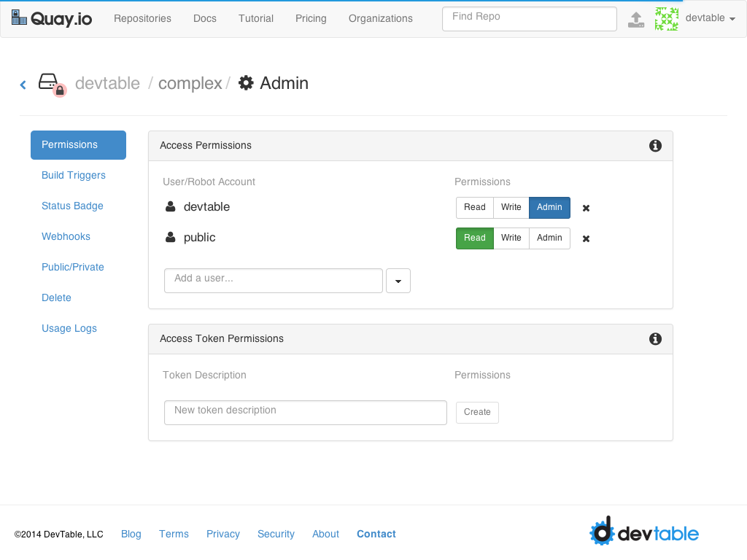Open the Delete tab
The image size is (747, 560).
click(x=56, y=297)
